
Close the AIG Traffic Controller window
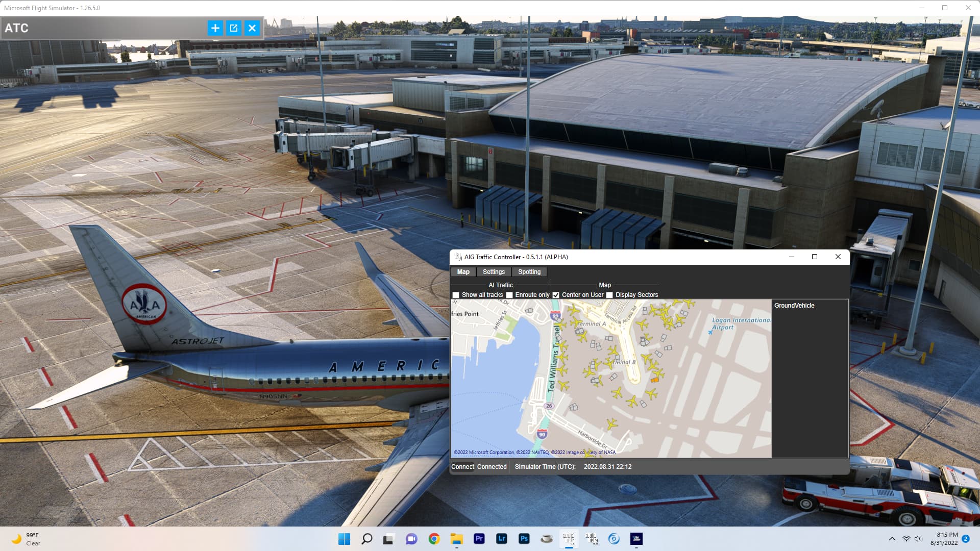click(x=838, y=257)
